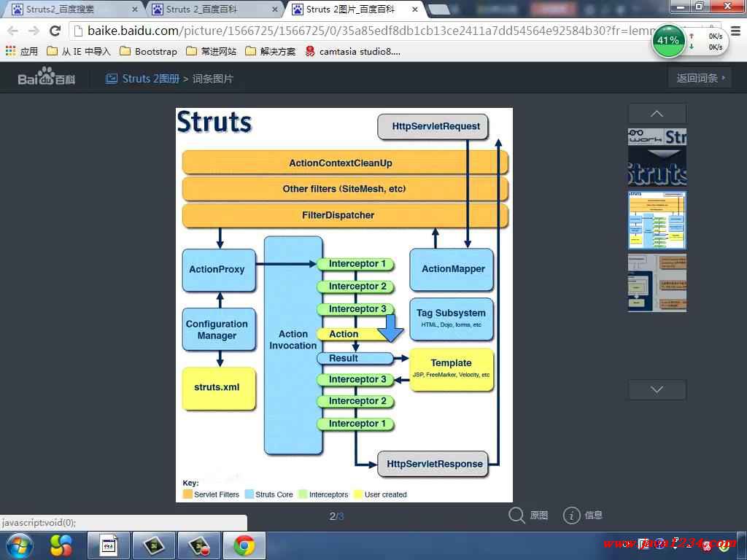Open the 从 IE 中导入 bookmark folder
747x560 pixels.
(x=79, y=51)
